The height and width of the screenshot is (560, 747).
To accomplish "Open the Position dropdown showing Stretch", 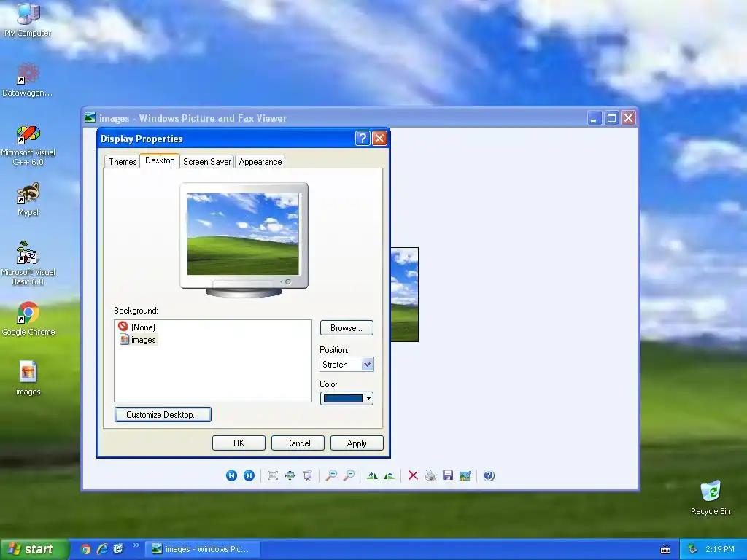I will click(347, 365).
